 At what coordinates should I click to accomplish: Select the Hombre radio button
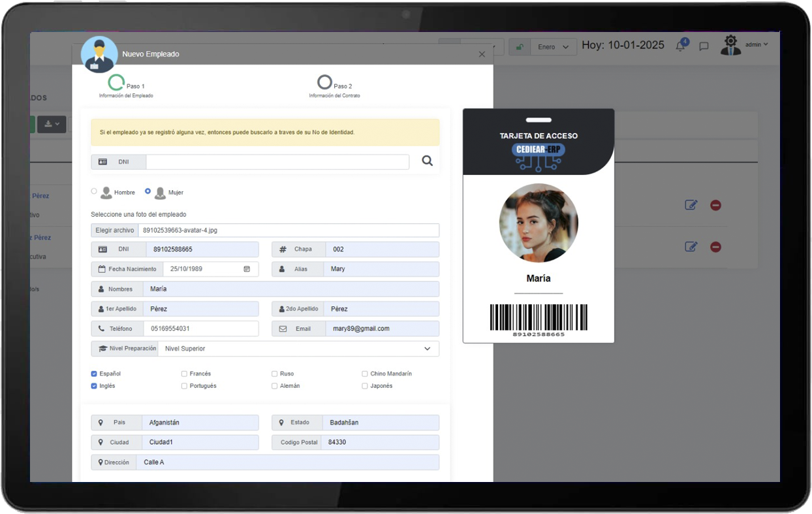94,191
